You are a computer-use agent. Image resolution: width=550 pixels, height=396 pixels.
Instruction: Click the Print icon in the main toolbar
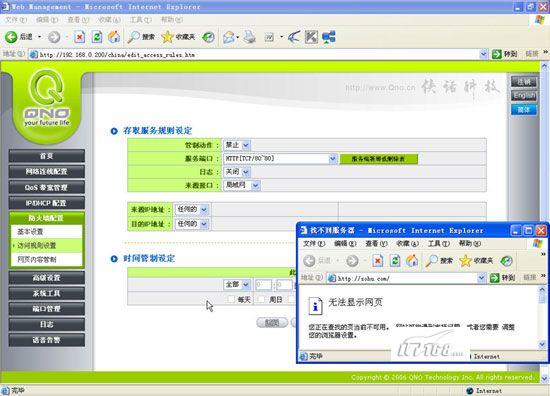(250, 37)
